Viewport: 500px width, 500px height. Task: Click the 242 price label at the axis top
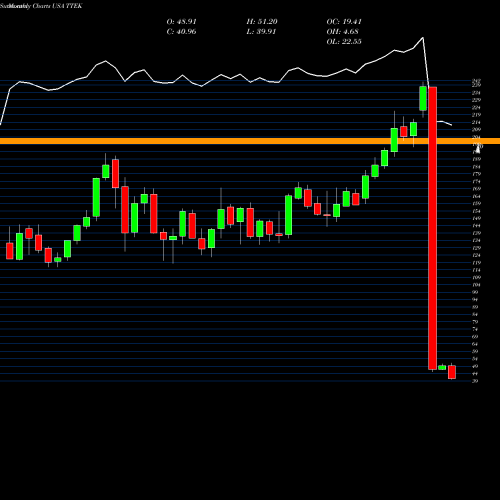[x=476, y=81]
